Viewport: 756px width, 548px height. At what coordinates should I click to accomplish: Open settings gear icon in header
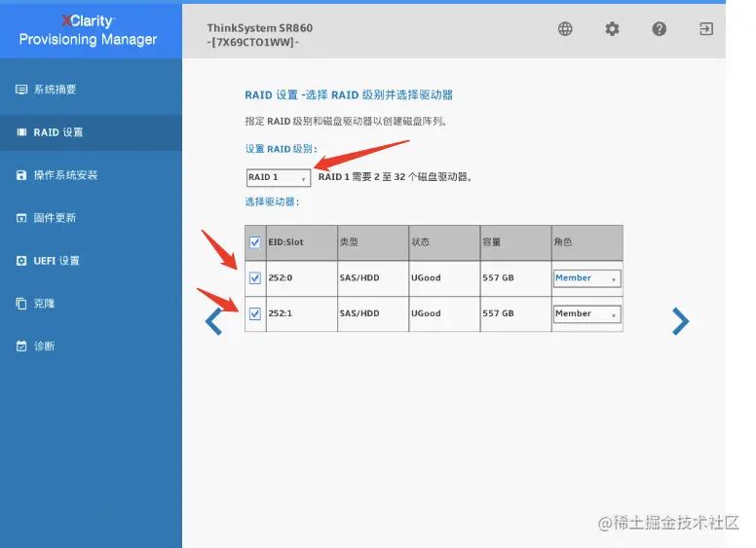tap(612, 29)
